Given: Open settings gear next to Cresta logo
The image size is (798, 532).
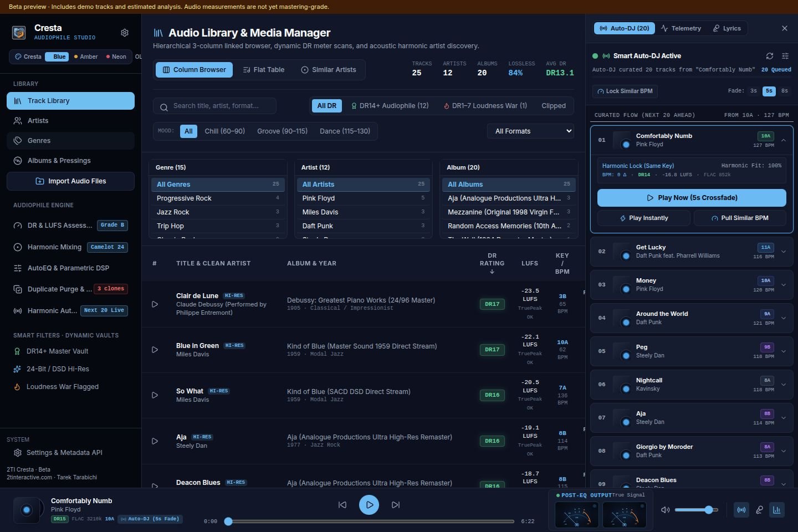Looking at the screenshot, I should pyautogui.click(x=125, y=33).
